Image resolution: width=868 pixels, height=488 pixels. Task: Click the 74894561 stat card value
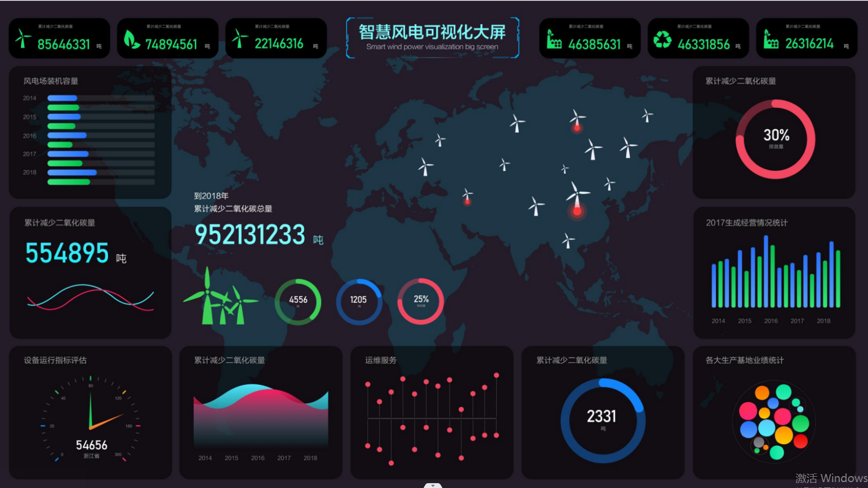172,44
